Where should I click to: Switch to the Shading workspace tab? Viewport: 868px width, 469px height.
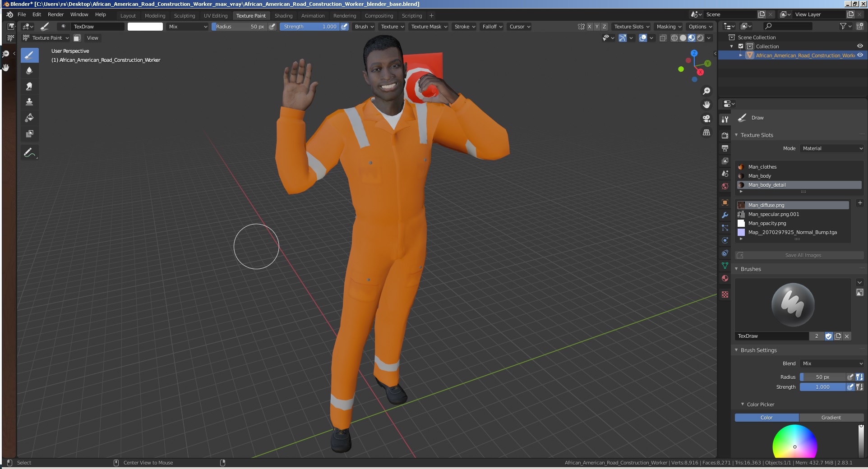click(x=283, y=16)
